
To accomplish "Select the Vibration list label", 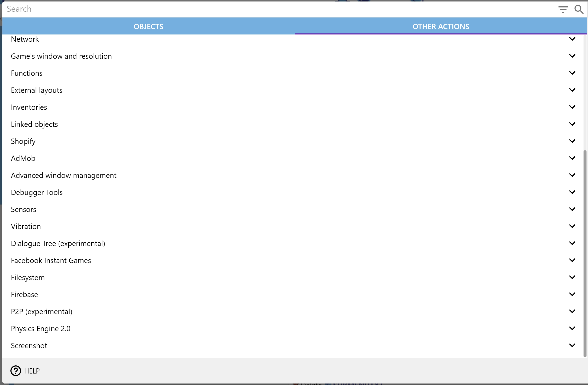I will click(x=26, y=226).
